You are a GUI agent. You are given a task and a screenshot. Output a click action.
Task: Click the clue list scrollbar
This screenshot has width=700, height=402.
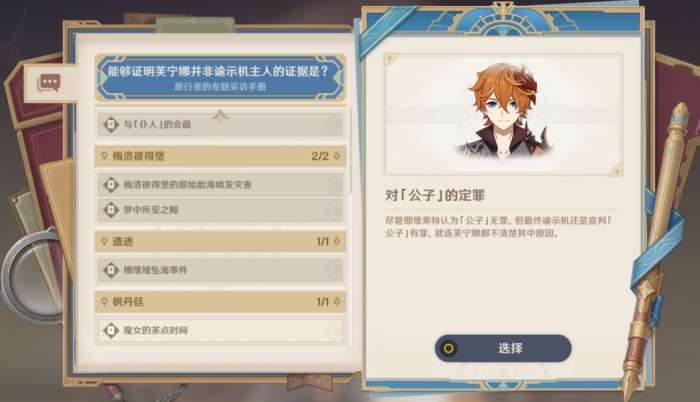(350, 152)
